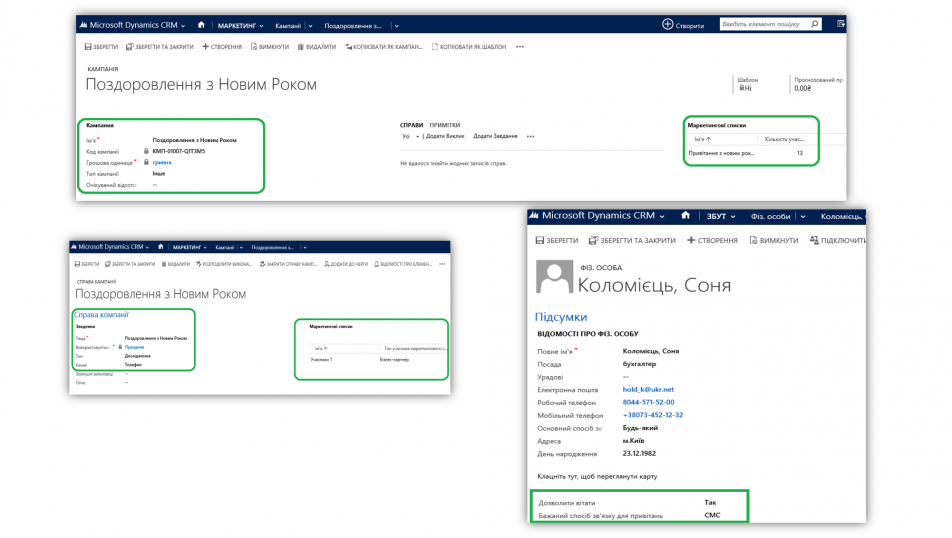This screenshot has width=952, height=538.
Task: Switch to the ПРИМІТКИ tab
Action: 444,125
